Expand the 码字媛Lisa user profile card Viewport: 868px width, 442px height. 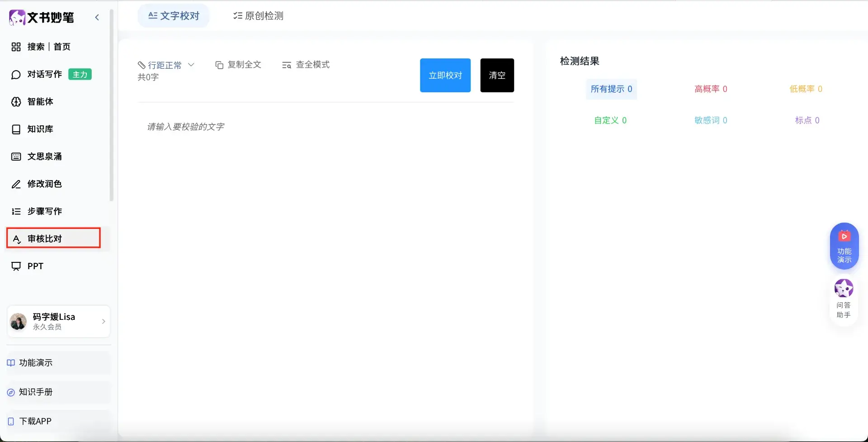click(58, 321)
